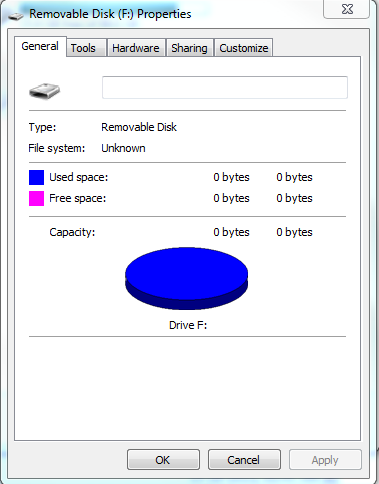Click the removable drive icon in the title bar

(x=15, y=15)
